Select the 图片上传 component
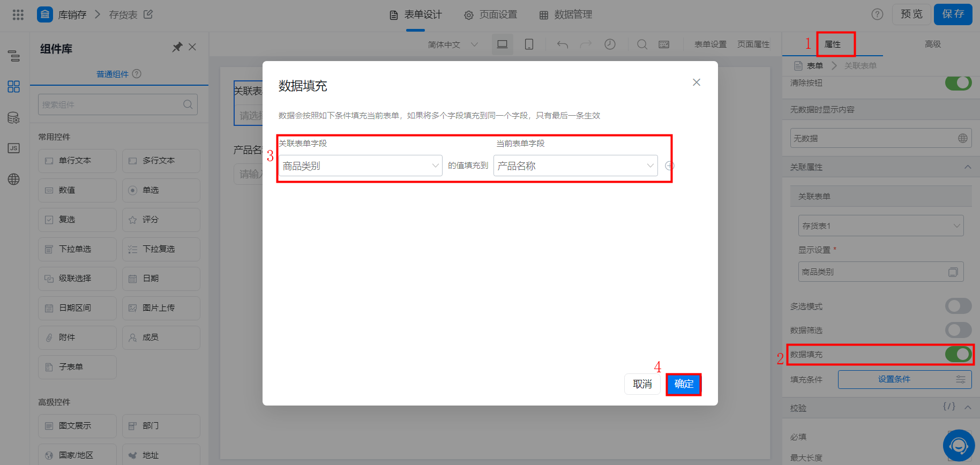980x465 pixels. pyautogui.click(x=161, y=308)
